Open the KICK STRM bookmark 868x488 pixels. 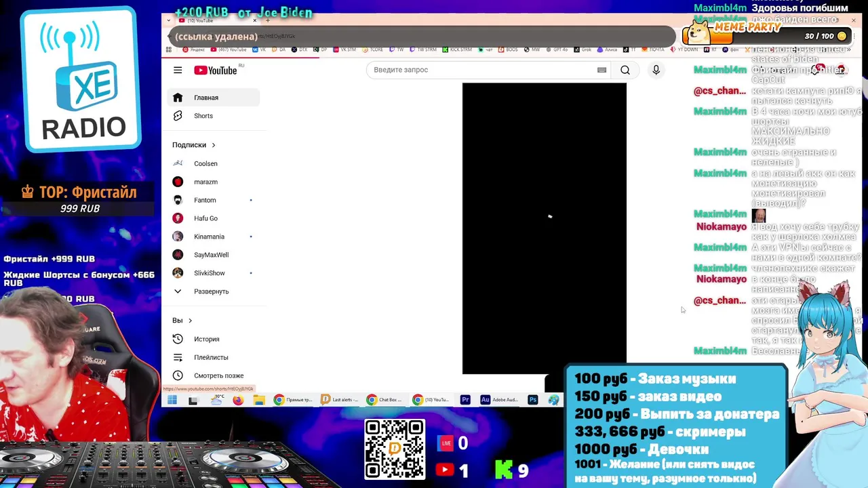pos(457,49)
